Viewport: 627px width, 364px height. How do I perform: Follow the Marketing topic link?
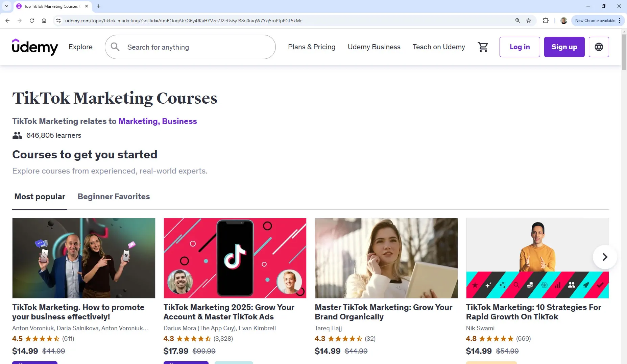point(139,121)
